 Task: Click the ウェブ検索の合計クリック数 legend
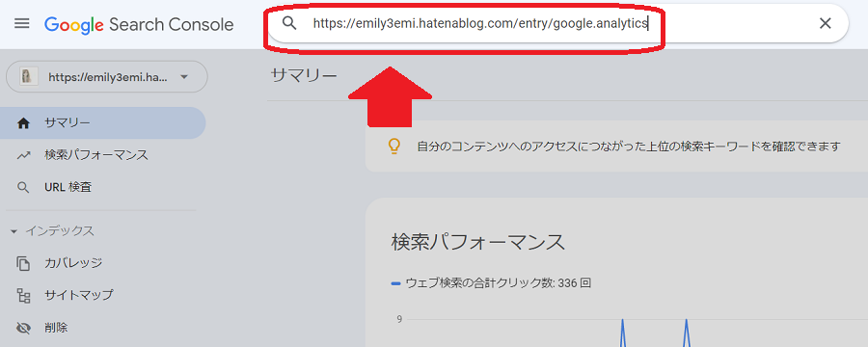click(x=491, y=283)
